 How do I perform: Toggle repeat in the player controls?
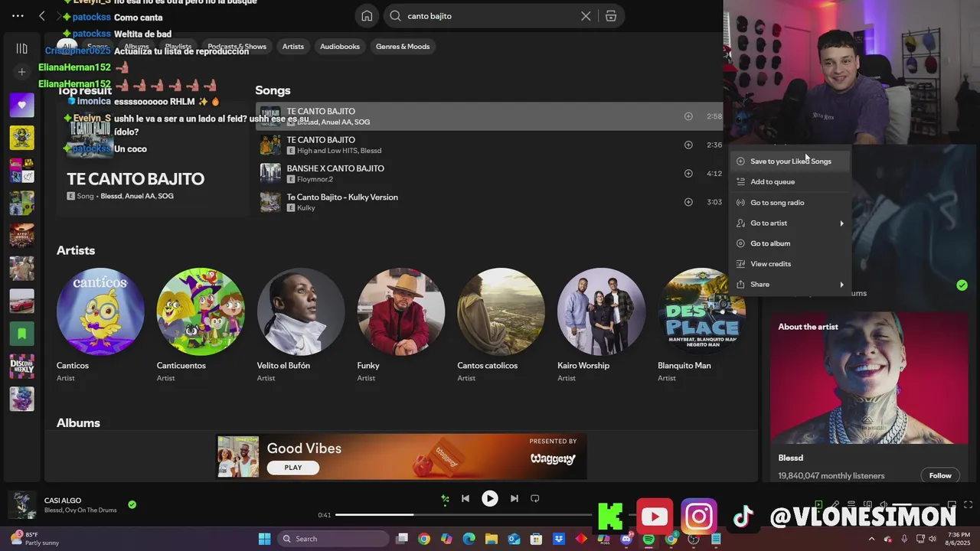pos(535,498)
